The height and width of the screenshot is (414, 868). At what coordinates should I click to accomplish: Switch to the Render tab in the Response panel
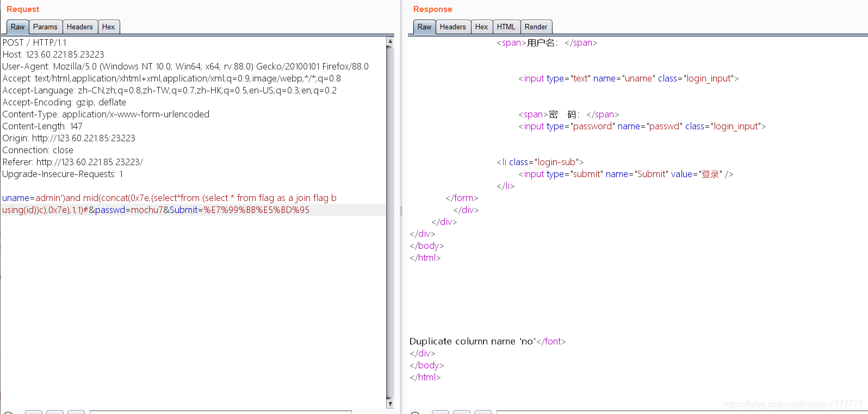536,27
